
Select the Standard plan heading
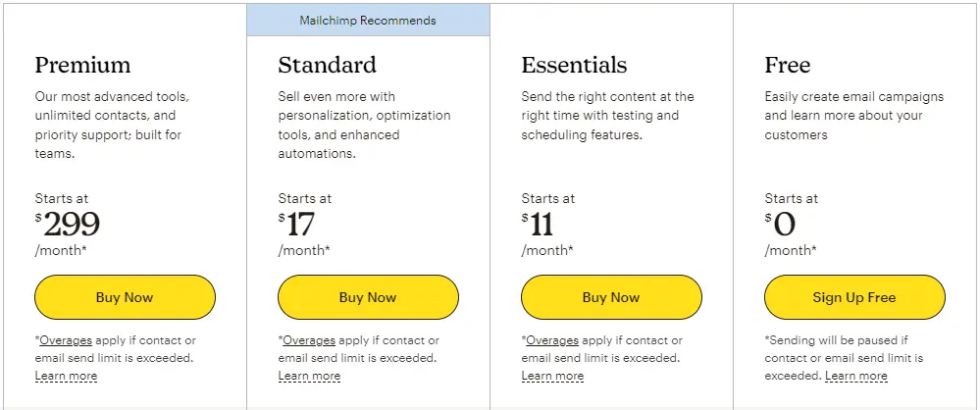(x=327, y=66)
